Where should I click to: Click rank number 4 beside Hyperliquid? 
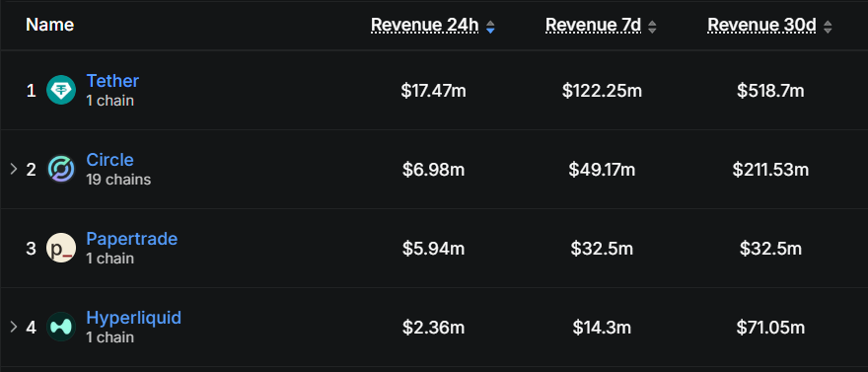click(31, 328)
